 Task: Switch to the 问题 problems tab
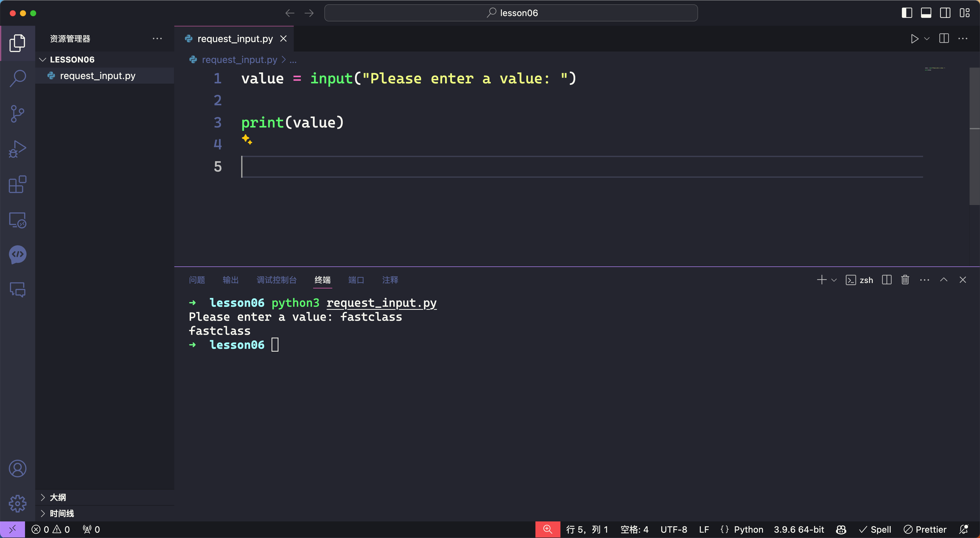tap(197, 280)
